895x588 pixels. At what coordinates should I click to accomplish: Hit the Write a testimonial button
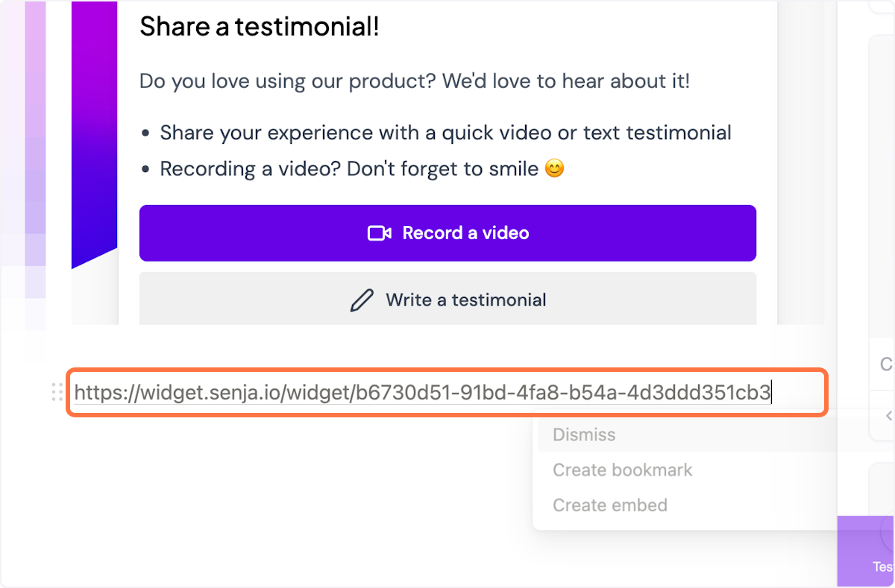447,300
